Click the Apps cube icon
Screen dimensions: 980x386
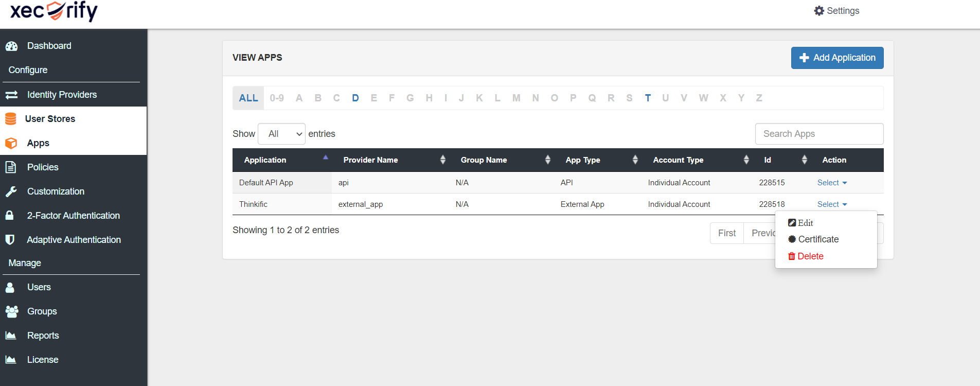[11, 143]
